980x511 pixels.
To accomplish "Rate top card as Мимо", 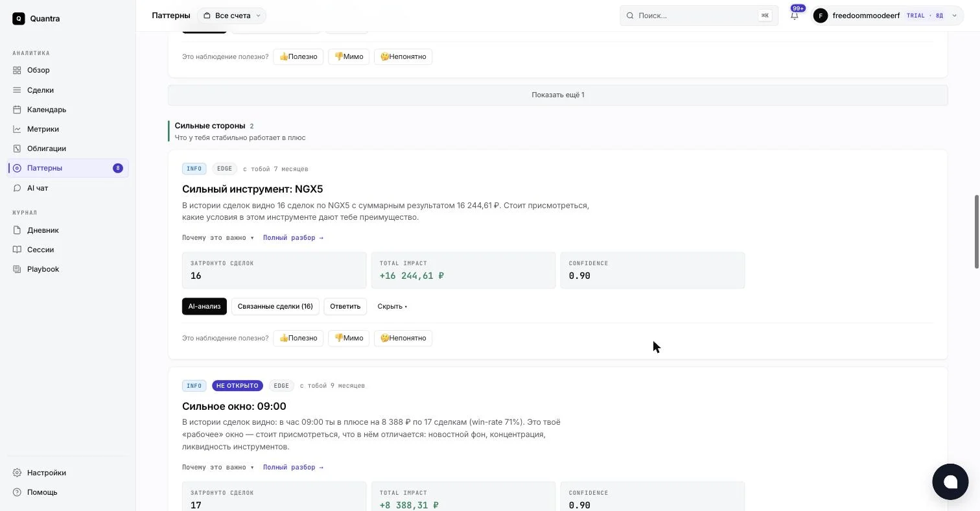I will tap(349, 57).
